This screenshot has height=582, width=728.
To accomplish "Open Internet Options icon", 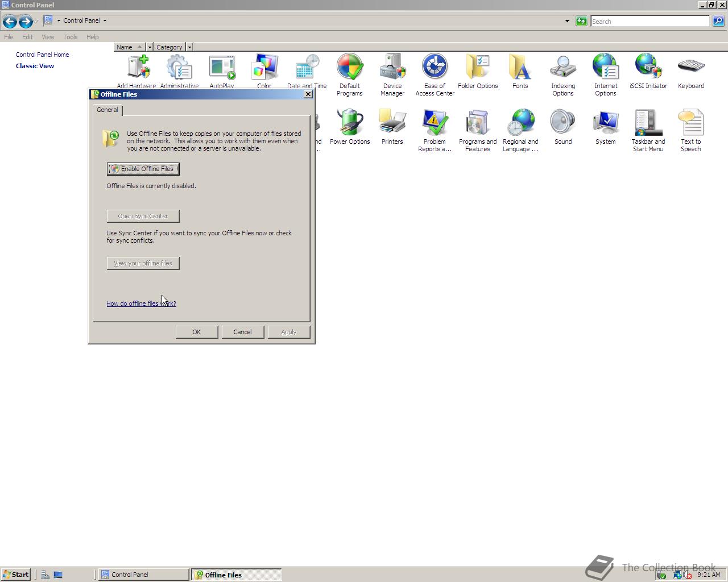I will [606, 74].
